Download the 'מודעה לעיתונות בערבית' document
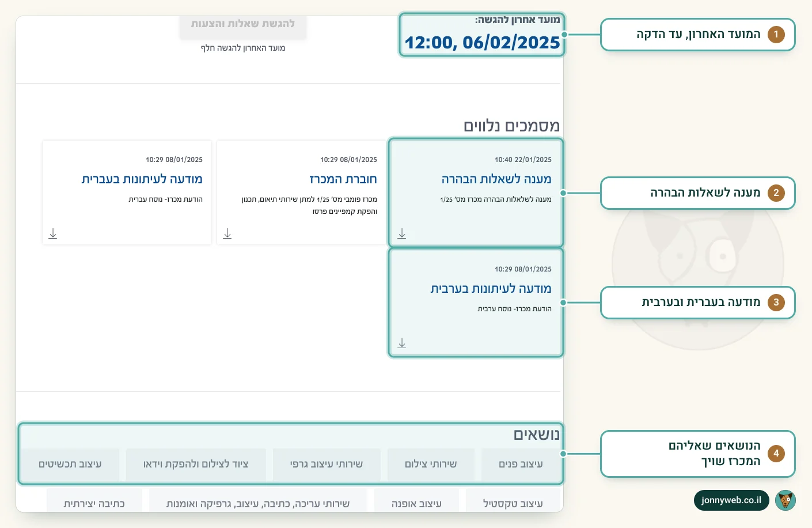812x528 pixels. [402, 343]
